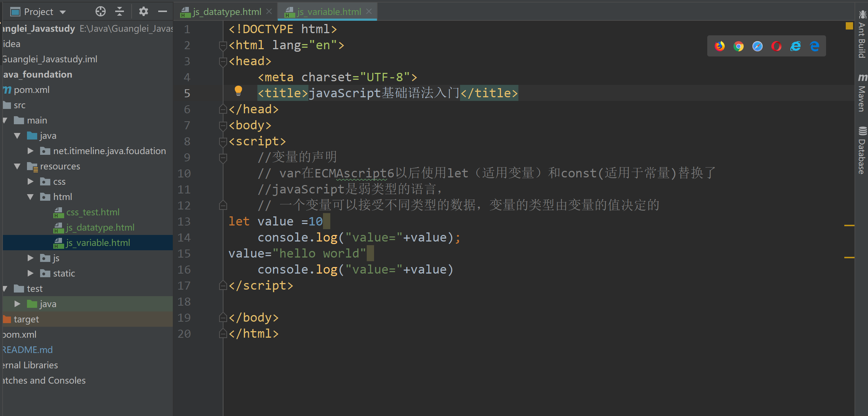Image resolution: width=868 pixels, height=416 pixels.
Task: Open the Ant Build tool window
Action: 862,34
